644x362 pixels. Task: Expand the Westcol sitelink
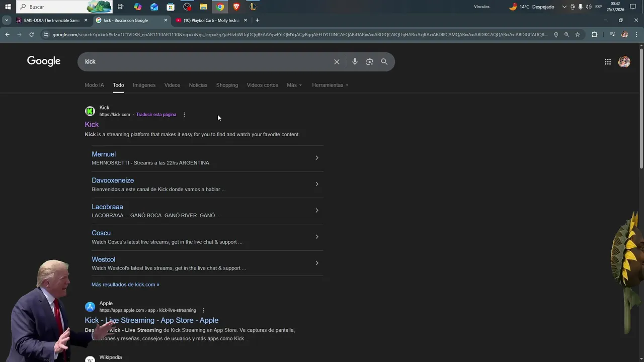(x=316, y=263)
